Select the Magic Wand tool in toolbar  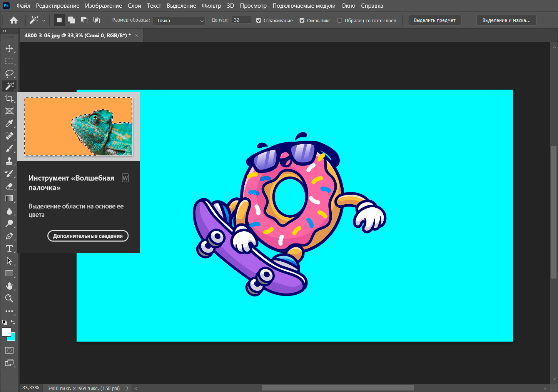[x=9, y=86]
